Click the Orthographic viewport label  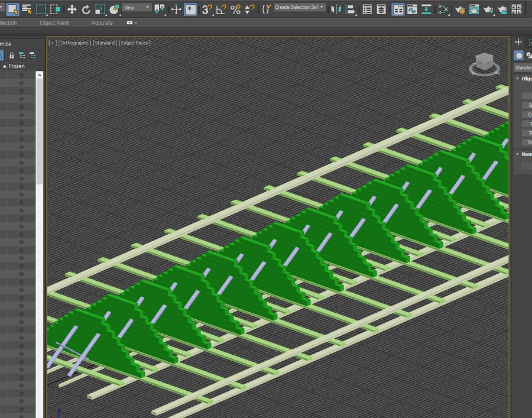74,43
